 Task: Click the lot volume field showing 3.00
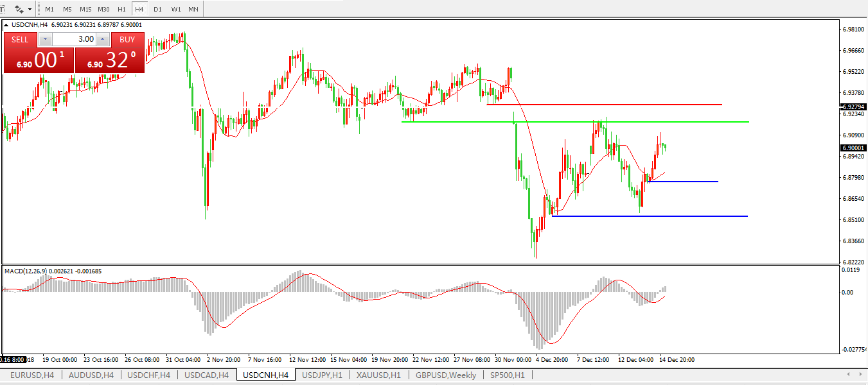(73, 39)
